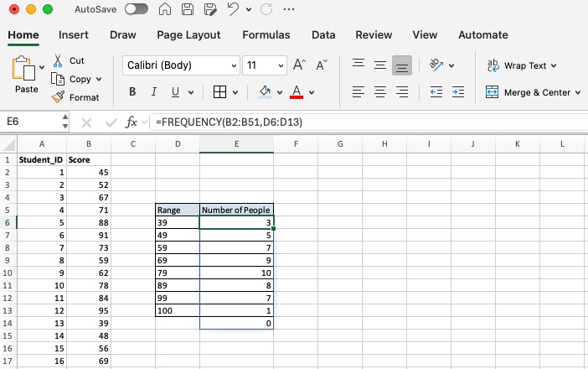Click the Copy button
Image resolution: width=588 pixels, height=369 pixels.
pos(73,79)
